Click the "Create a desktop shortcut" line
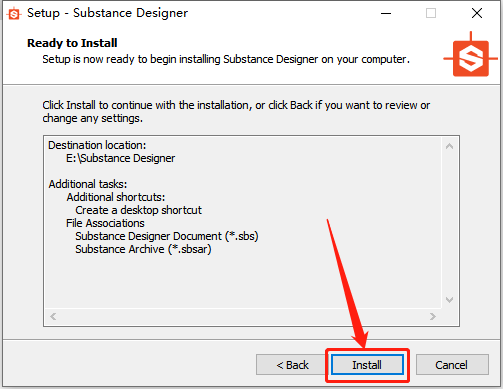 click(138, 210)
